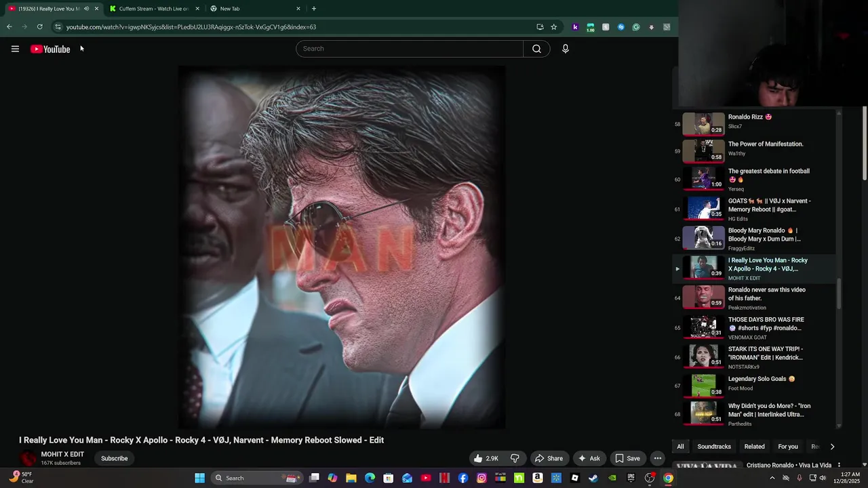Play Ronaldo never saw this video entry
868x488 pixels.
[754, 298]
